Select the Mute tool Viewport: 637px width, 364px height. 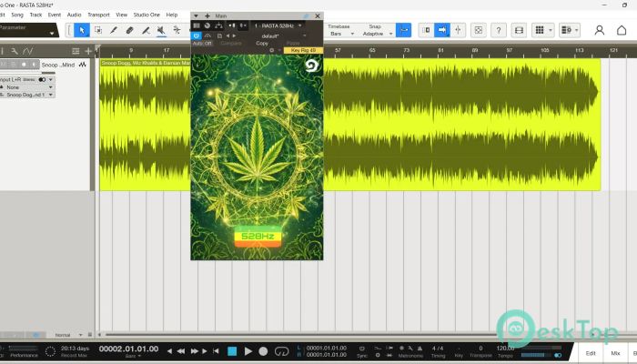pos(161,30)
